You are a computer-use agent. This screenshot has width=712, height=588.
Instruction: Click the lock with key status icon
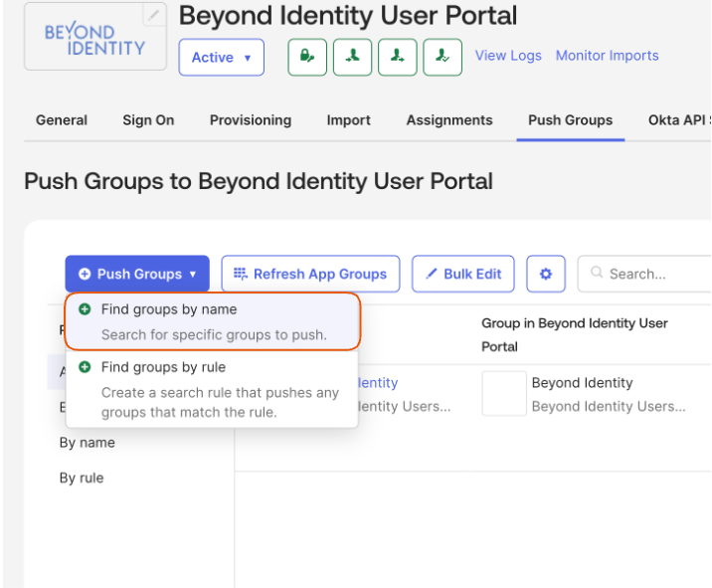[307, 57]
